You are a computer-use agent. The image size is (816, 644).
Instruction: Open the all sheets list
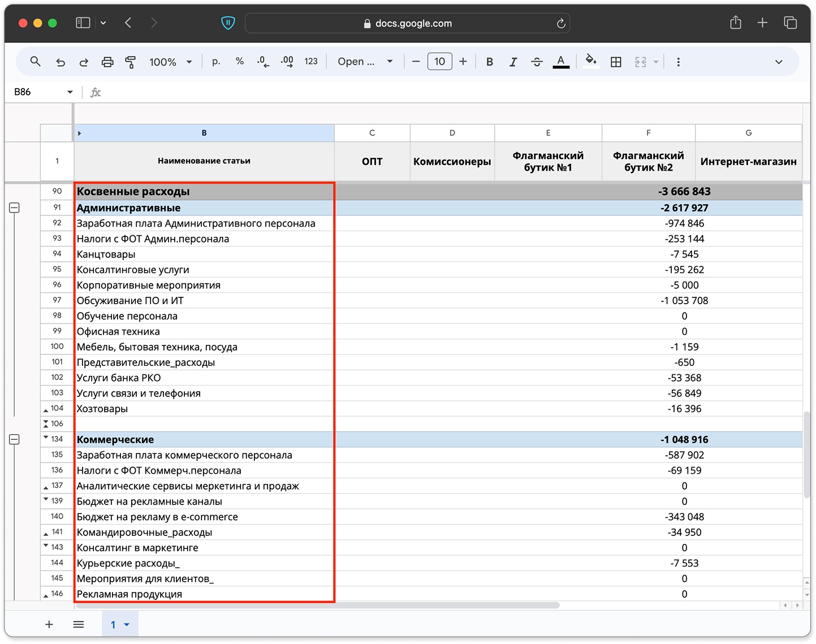79,625
